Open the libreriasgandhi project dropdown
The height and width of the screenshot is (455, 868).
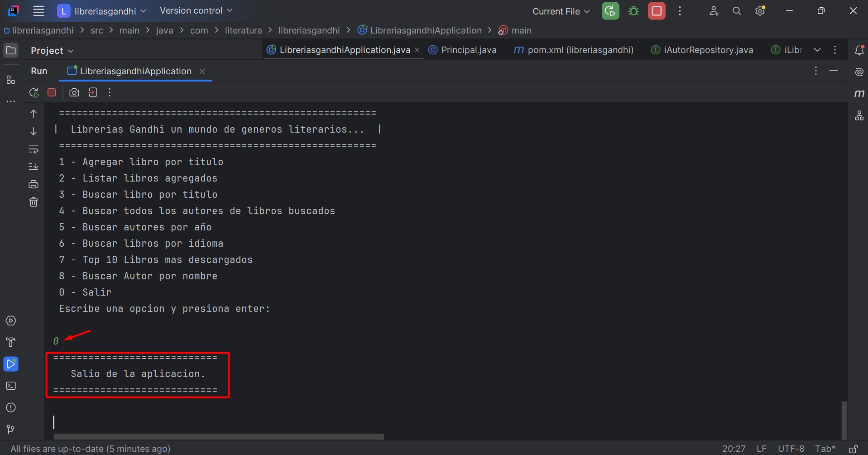(102, 11)
